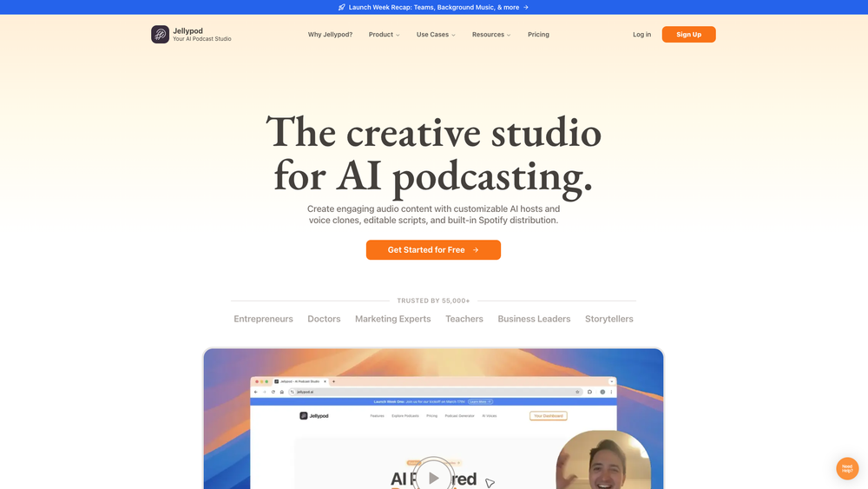Expand the Product dropdown menu
This screenshot has height=489, width=868.
tap(385, 35)
